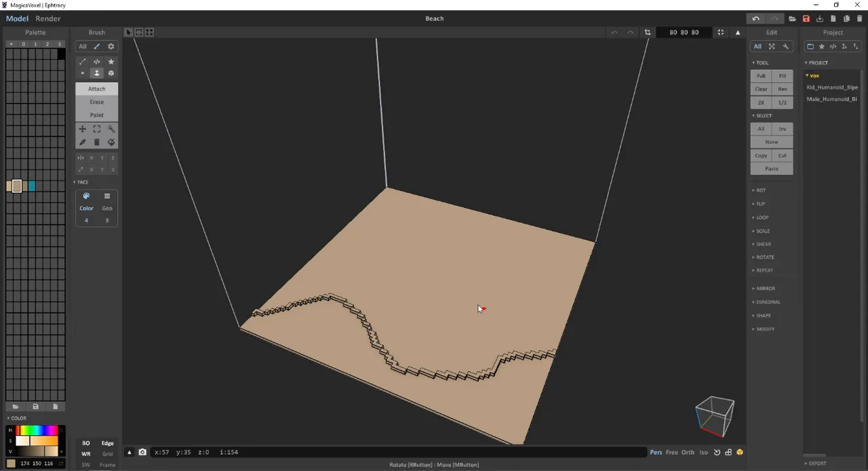
Task: Collapse the vox folder in Project
Action: [x=812, y=76]
